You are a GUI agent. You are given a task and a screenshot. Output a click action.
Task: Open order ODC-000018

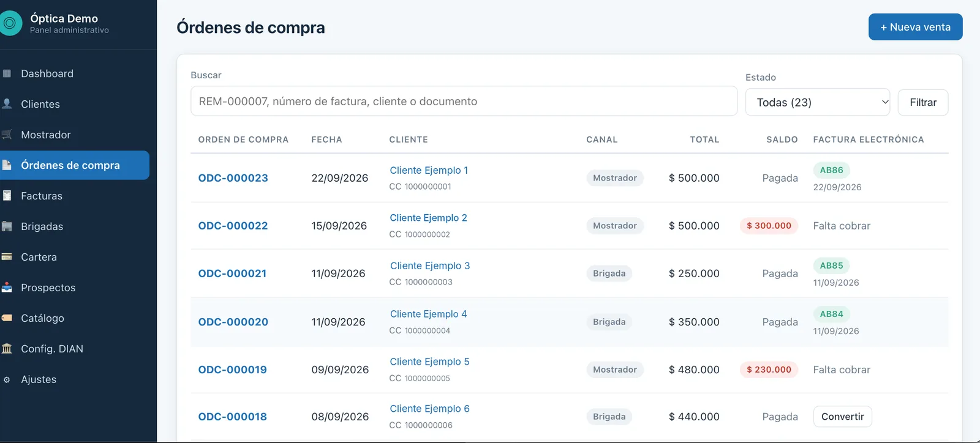click(233, 417)
